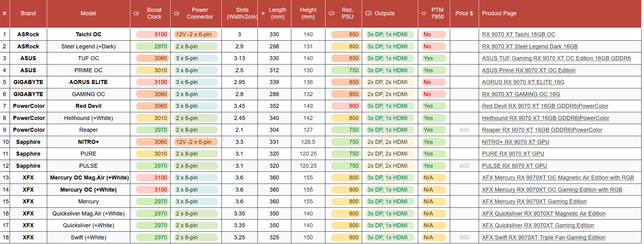Open ASUS TUF Gaming RX 9070 XT OC Edition link

tap(556, 58)
